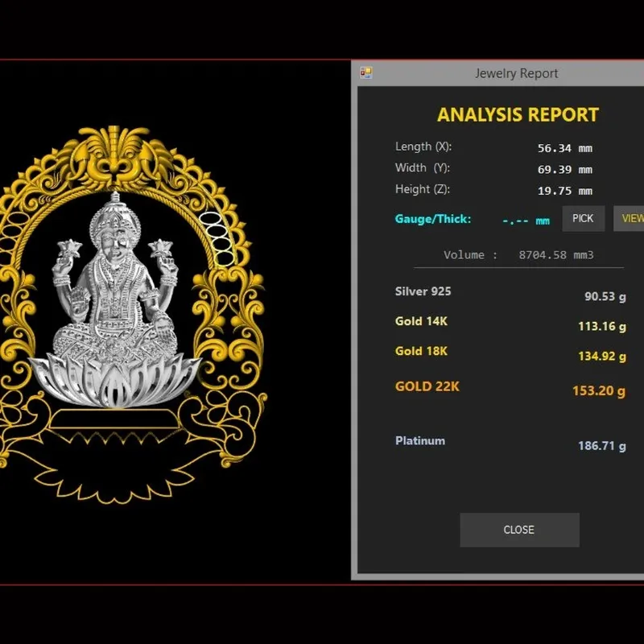Select the 113.16 g weight value
This screenshot has height=644, width=644.
coord(602,327)
